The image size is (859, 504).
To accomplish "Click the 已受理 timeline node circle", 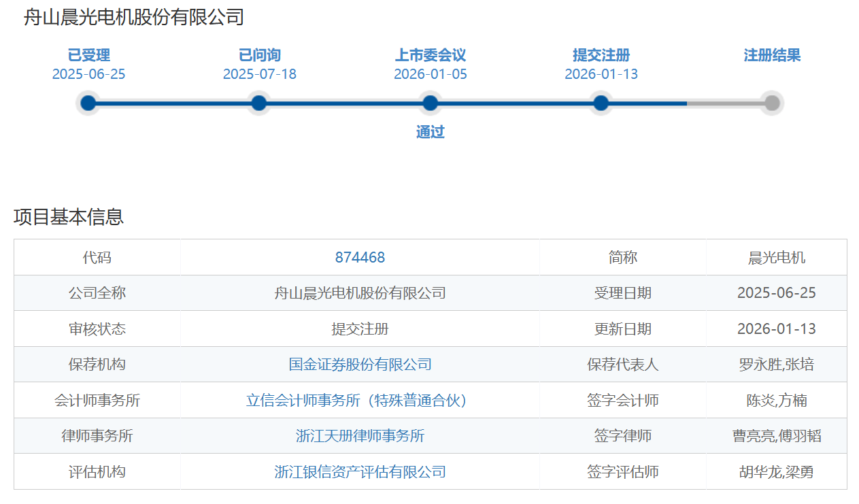I will (88, 103).
